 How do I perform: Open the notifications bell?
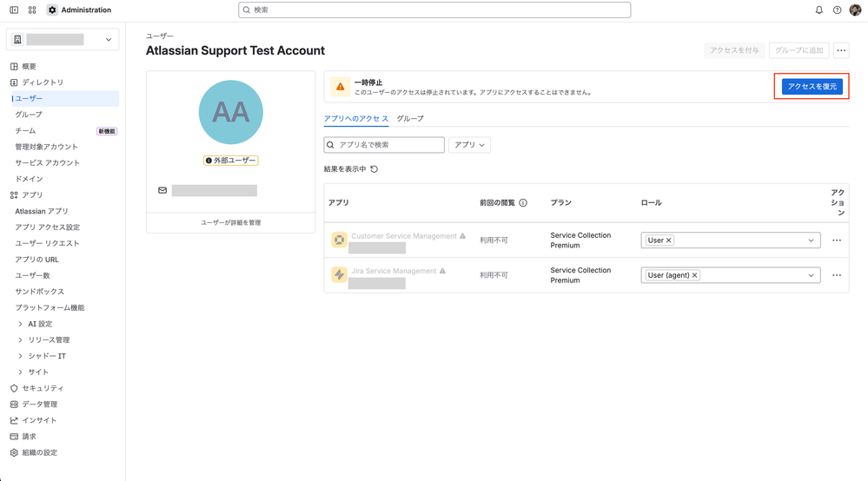819,10
